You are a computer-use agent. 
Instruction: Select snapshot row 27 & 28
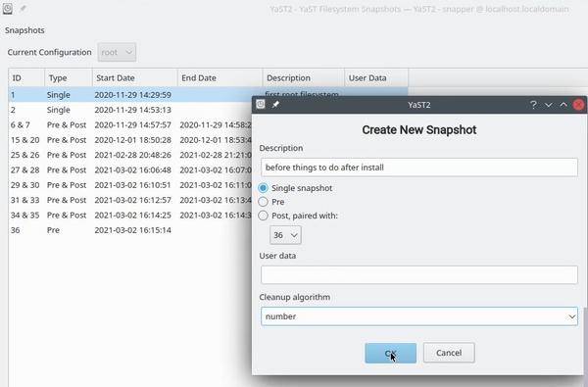[x=130, y=169]
